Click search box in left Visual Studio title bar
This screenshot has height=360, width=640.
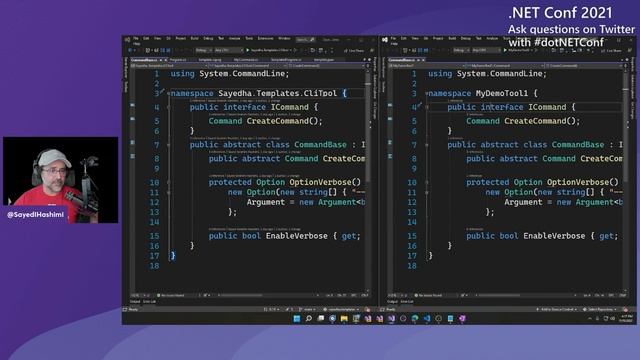click(306, 40)
